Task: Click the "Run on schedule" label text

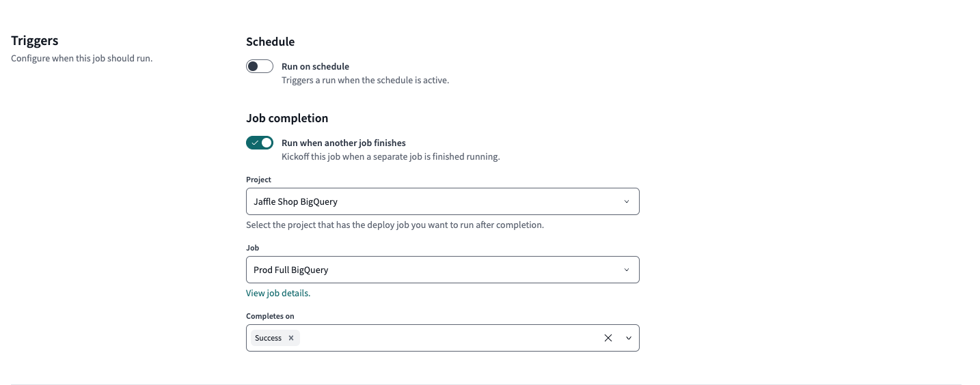Action: point(315,66)
